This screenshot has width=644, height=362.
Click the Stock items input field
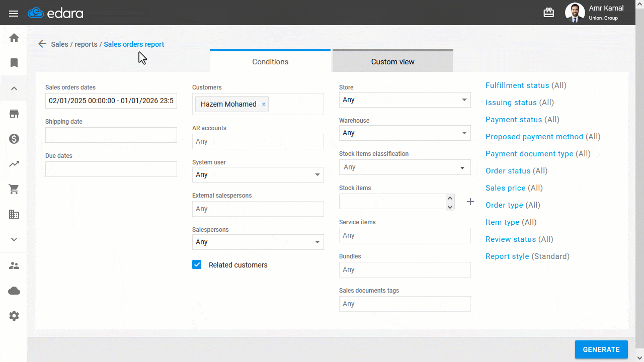392,202
